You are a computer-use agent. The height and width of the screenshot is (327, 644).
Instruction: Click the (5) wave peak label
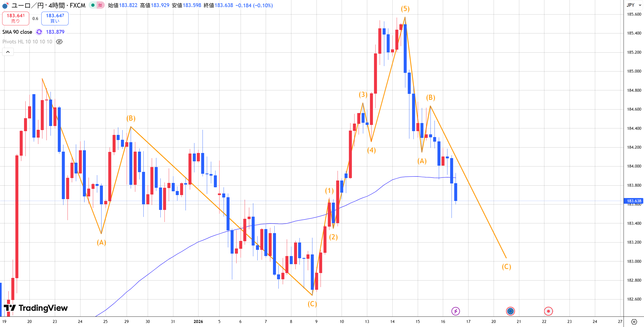coord(405,9)
